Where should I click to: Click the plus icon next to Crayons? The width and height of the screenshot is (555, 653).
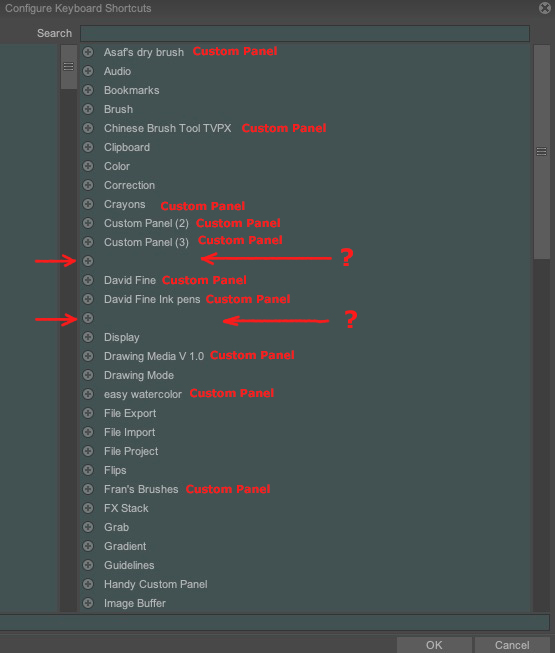(x=88, y=204)
